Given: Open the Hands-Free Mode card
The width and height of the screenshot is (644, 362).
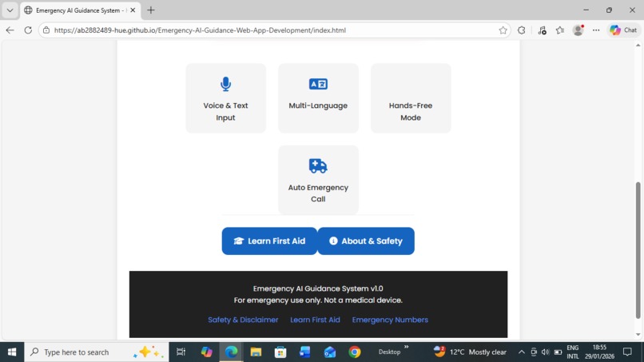Looking at the screenshot, I should 411,98.
